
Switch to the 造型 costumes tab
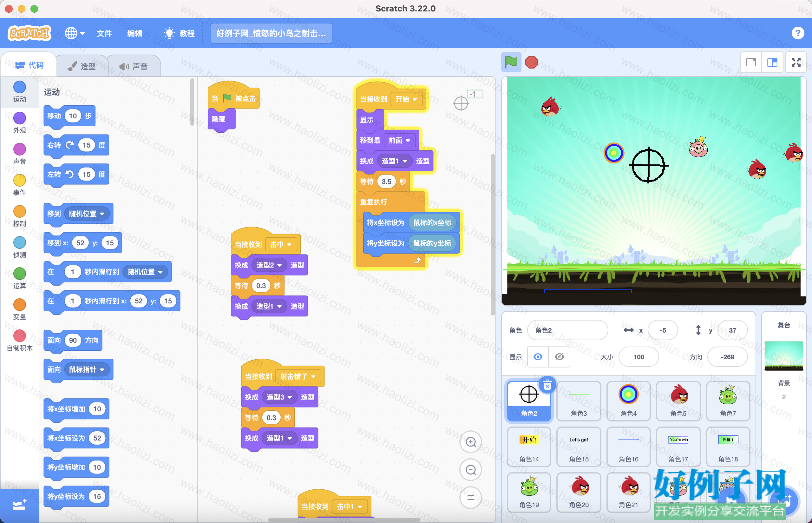coord(82,66)
